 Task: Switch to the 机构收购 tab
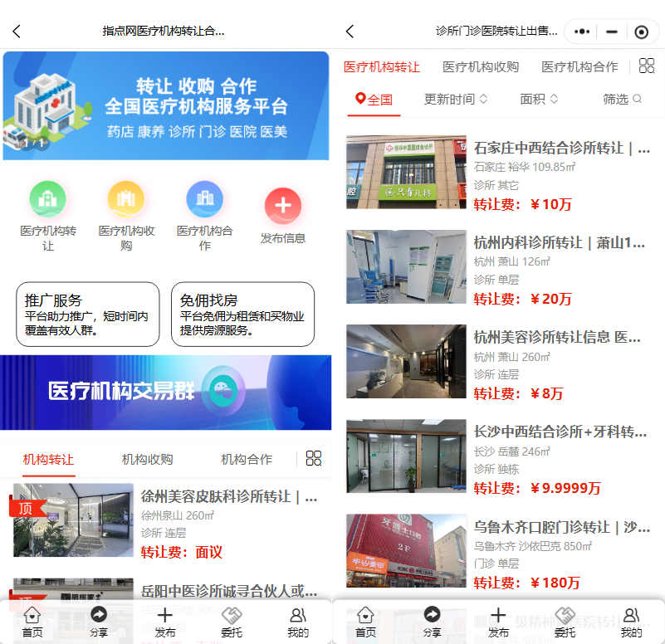[147, 459]
